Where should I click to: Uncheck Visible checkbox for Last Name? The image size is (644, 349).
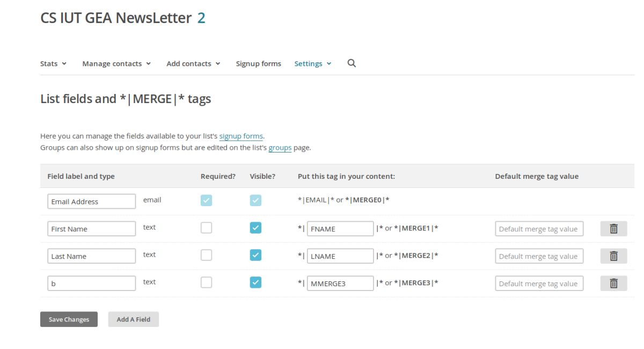(x=255, y=255)
